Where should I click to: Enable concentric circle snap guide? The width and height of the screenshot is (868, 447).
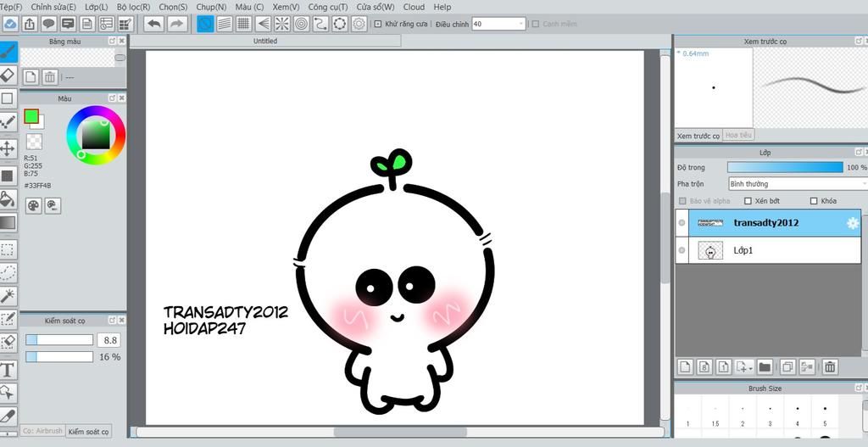coord(301,24)
